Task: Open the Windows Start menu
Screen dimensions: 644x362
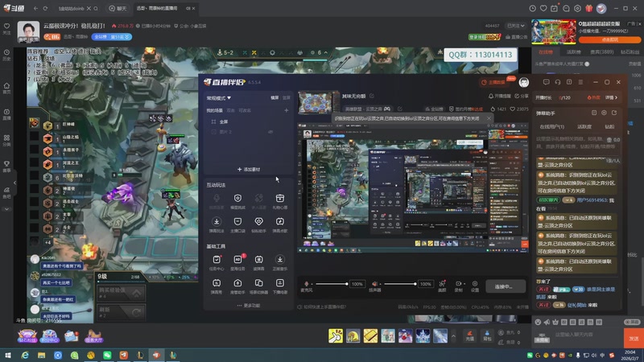Action: pyautogui.click(x=8, y=355)
